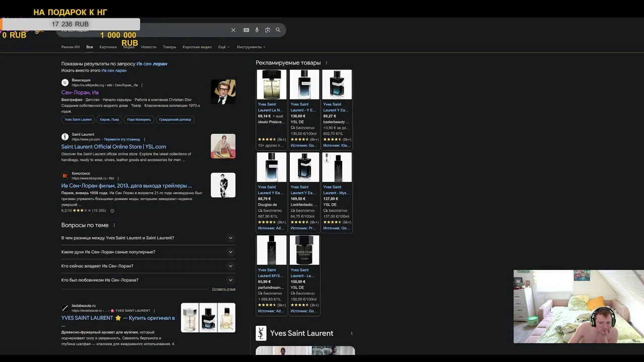The width and height of the screenshot is (644, 362).
Task: Open the 137,00 € YSL DE perfume product
Action: (337, 192)
